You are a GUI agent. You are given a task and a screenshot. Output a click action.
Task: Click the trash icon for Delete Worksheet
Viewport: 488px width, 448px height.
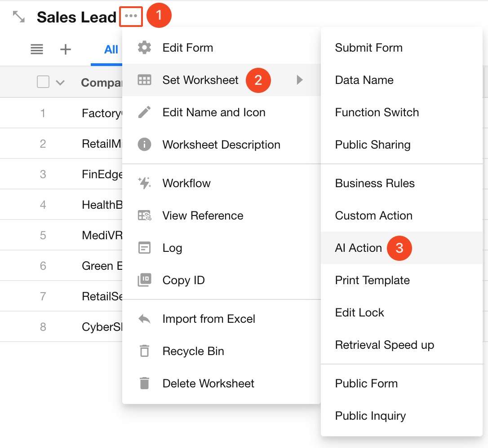(x=144, y=383)
